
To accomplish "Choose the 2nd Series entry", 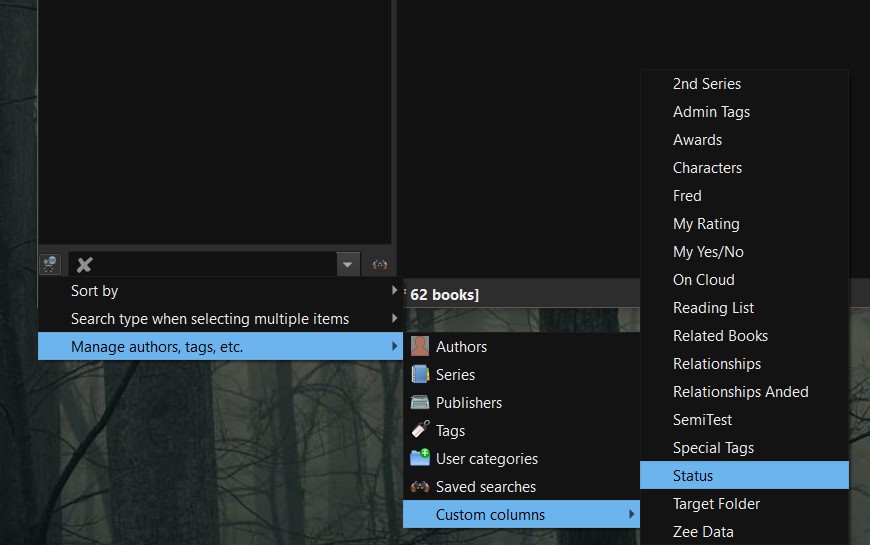I will point(744,84).
